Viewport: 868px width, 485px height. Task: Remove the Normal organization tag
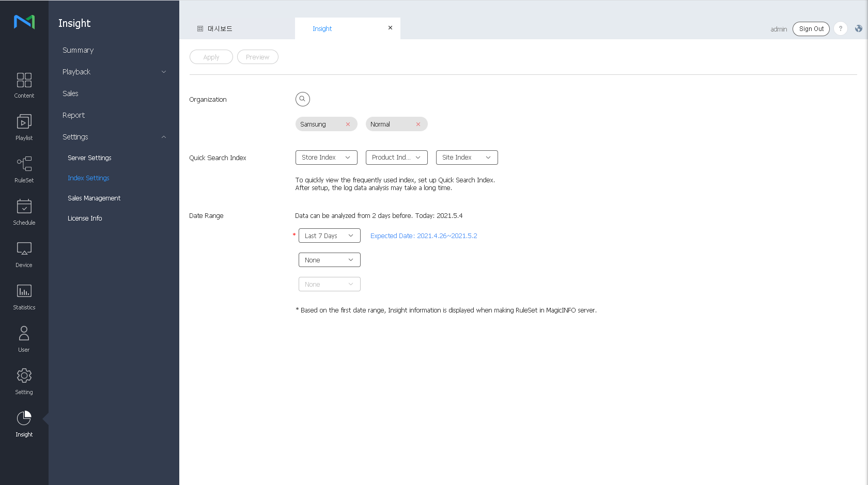pyautogui.click(x=418, y=124)
